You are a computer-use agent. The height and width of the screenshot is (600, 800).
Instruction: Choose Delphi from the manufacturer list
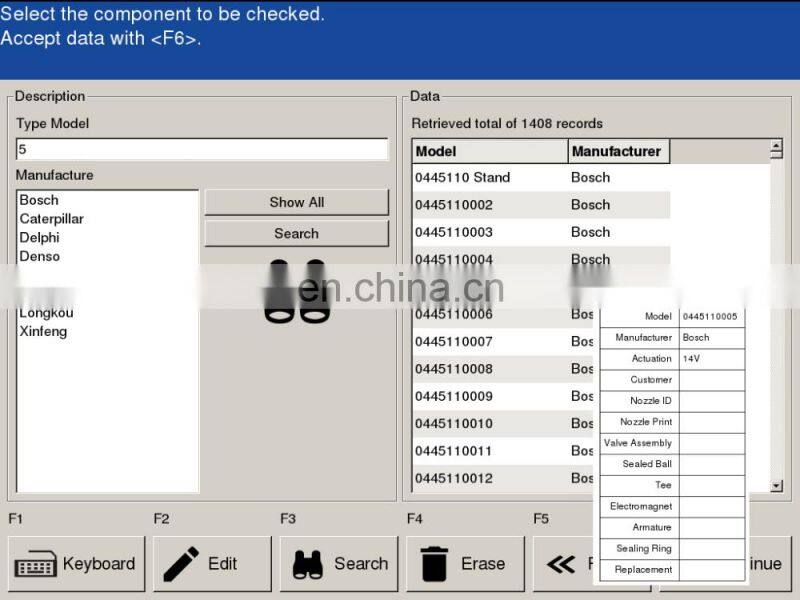point(39,238)
